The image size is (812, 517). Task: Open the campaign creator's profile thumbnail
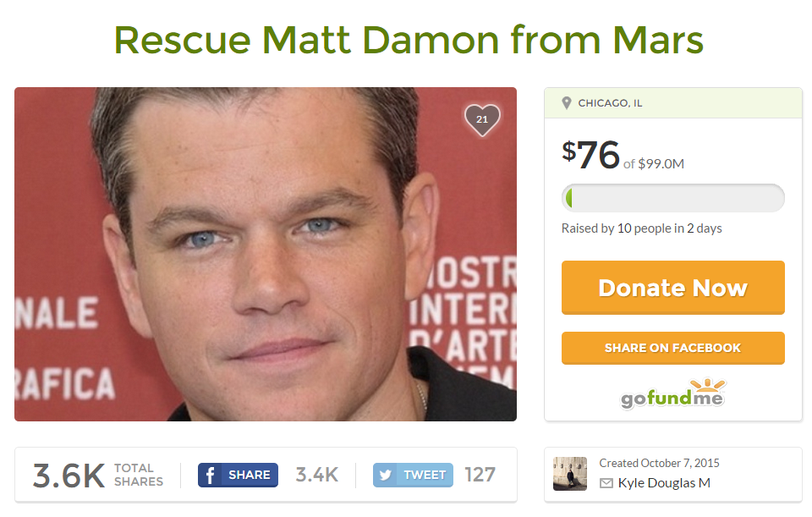569,474
